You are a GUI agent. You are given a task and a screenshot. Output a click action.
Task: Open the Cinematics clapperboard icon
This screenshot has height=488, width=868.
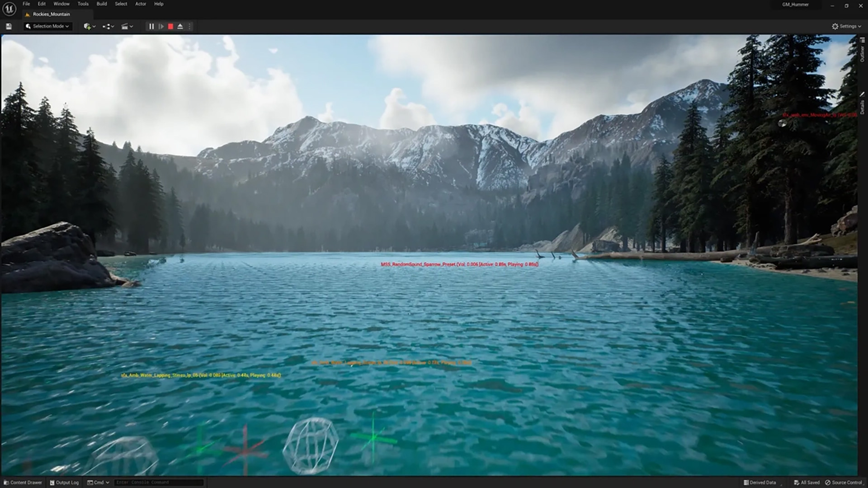coord(126,26)
